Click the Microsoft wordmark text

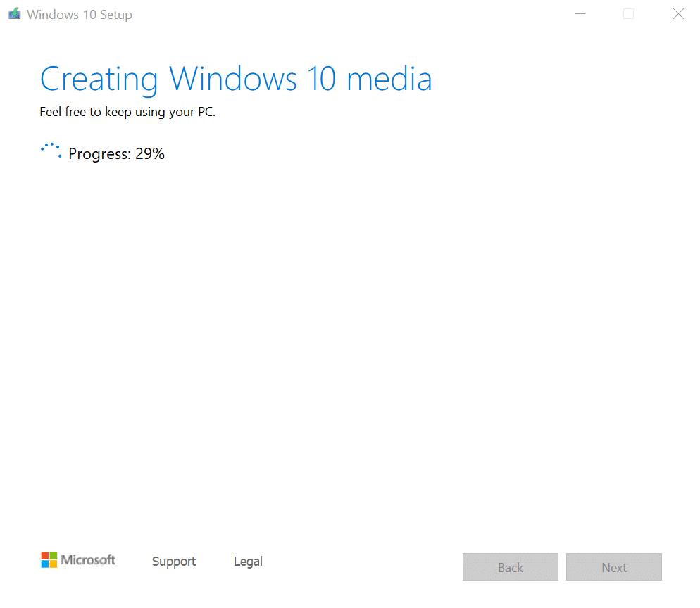pos(88,559)
